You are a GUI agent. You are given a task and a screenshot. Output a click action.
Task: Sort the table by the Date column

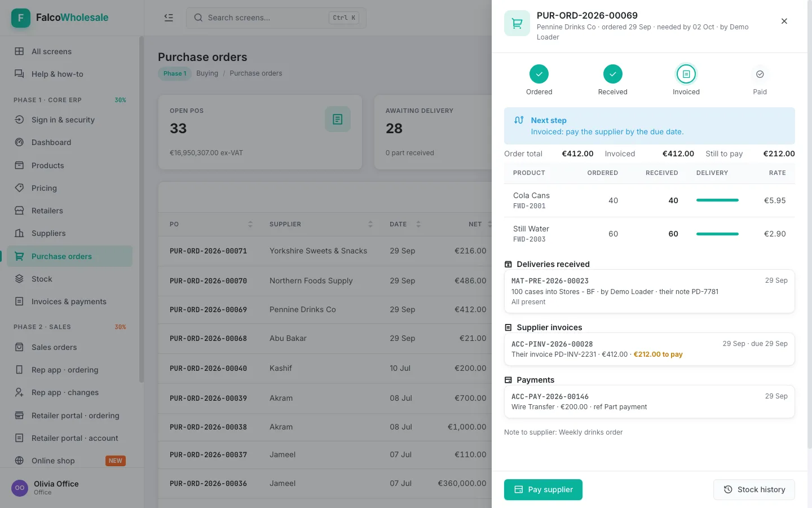coord(418,224)
